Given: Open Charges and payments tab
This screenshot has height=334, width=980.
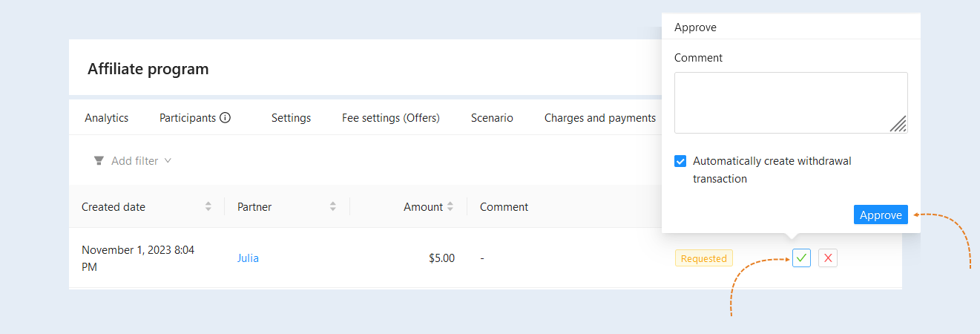Looking at the screenshot, I should pos(600,117).
